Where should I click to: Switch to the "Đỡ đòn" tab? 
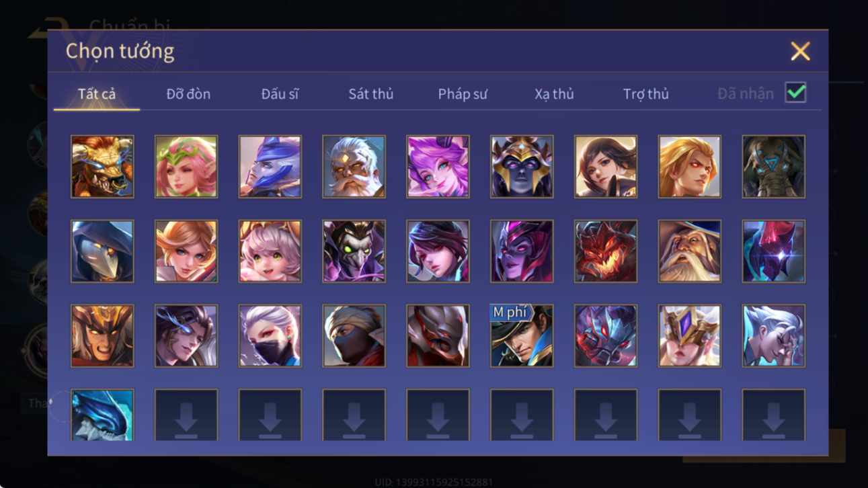188,94
